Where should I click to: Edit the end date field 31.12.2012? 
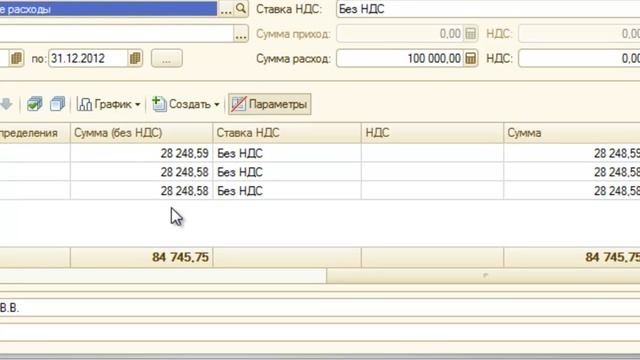point(88,58)
